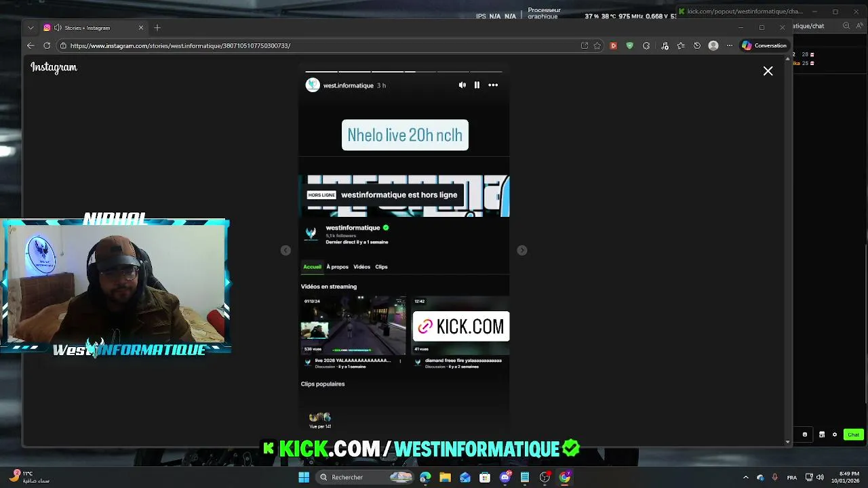Open OBS Studio from the taskbar
The image size is (868, 488).
tap(545, 477)
